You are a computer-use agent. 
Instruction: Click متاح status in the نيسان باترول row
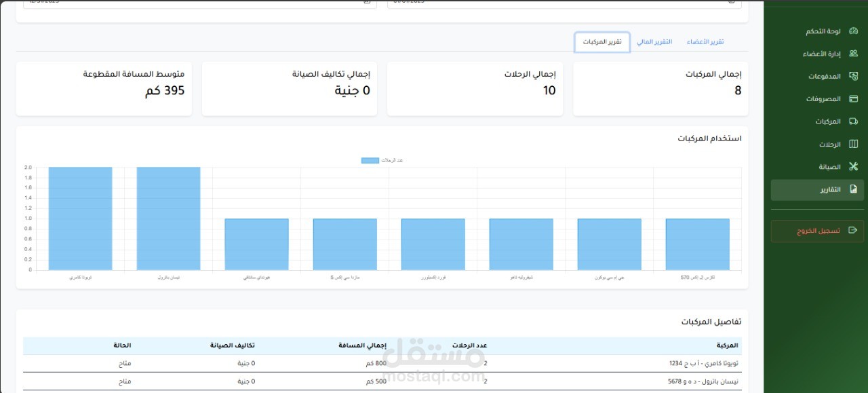coord(124,381)
